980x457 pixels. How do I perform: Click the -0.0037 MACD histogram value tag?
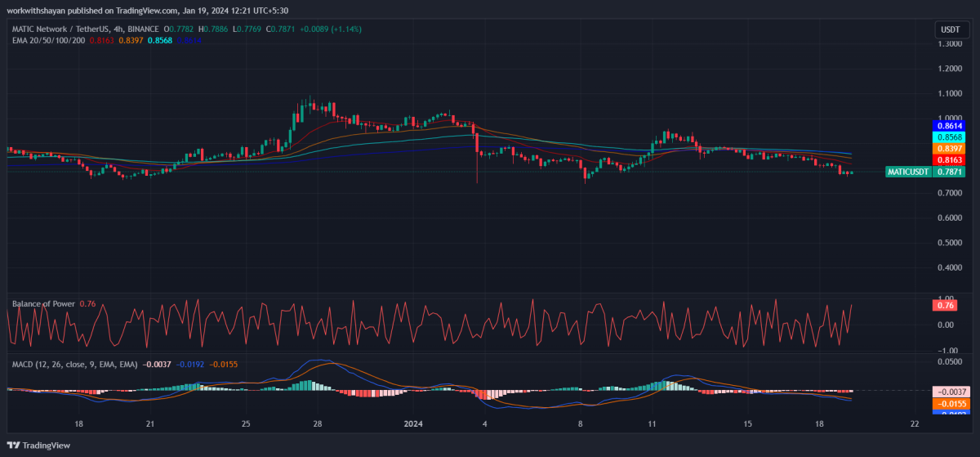tap(948, 392)
